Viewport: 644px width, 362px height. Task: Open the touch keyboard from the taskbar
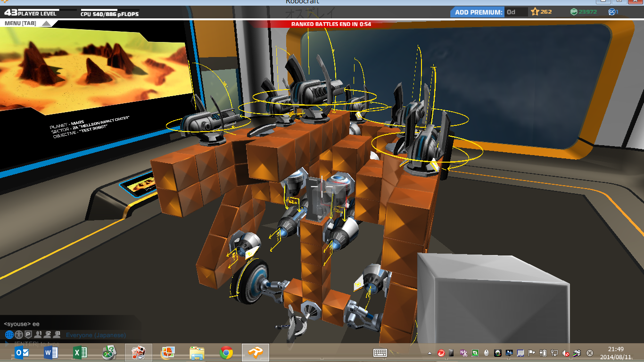pos(380,353)
